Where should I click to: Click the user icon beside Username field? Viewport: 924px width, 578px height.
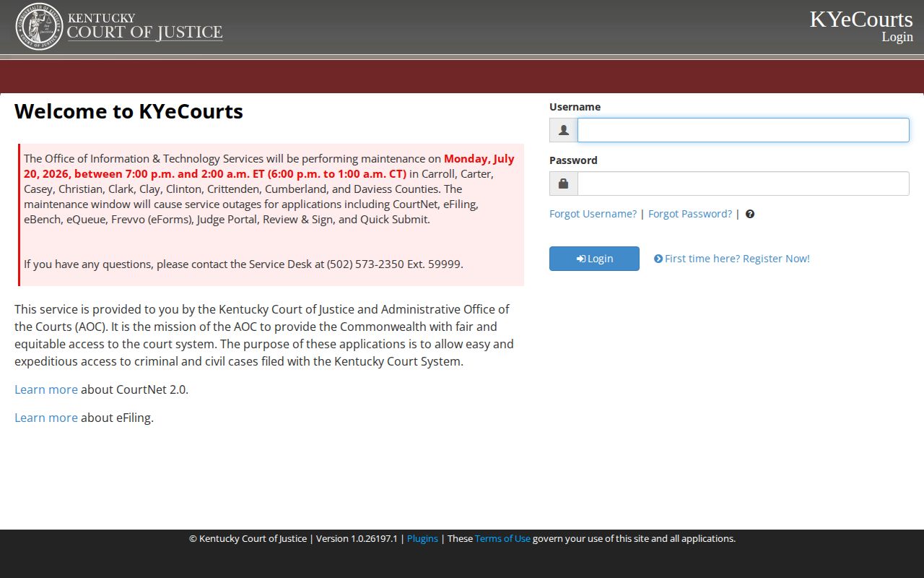pos(564,130)
